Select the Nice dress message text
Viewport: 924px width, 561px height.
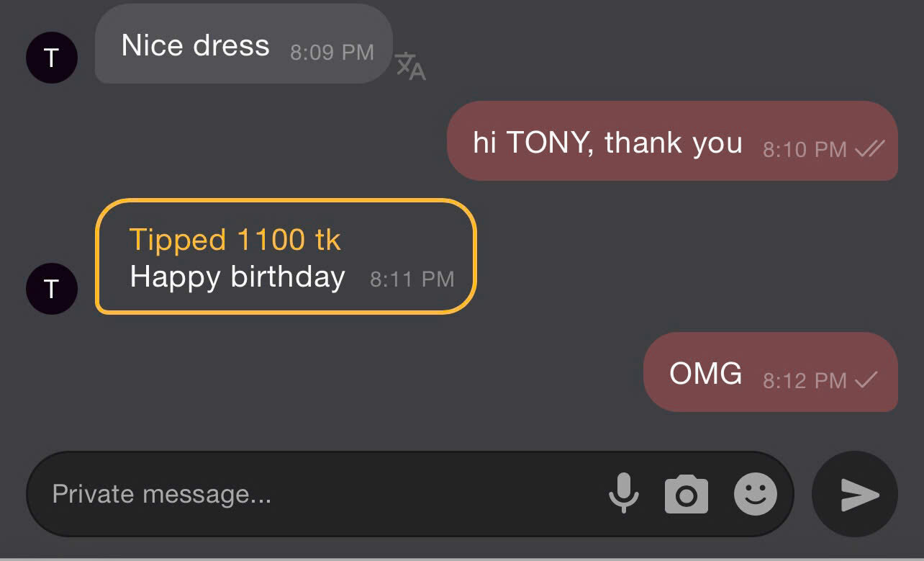tap(195, 45)
